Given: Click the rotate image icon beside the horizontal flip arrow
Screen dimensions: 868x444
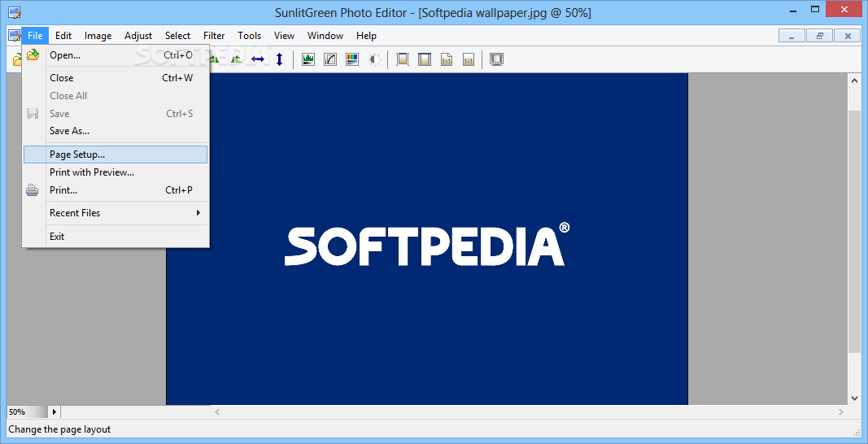Looking at the screenshot, I should (237, 59).
